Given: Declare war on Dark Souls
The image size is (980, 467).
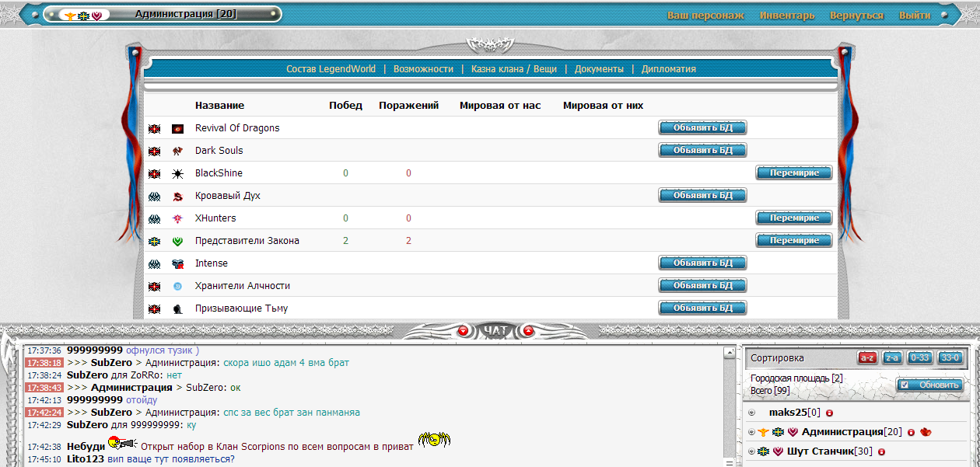Looking at the screenshot, I should [x=703, y=151].
